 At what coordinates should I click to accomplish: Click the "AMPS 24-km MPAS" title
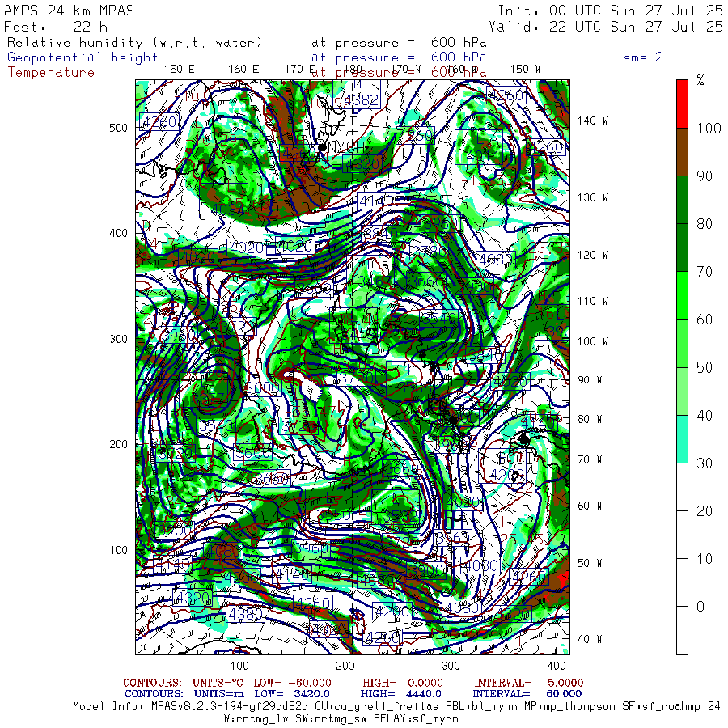click(70, 11)
